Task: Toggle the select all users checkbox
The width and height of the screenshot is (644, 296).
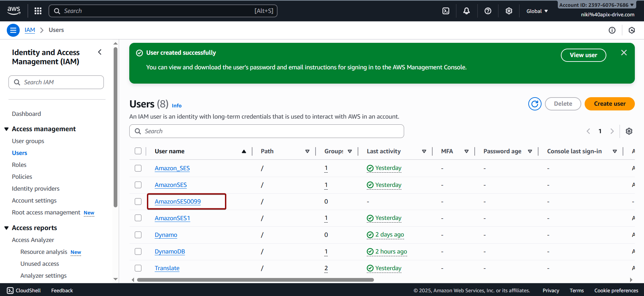Action: [x=138, y=151]
